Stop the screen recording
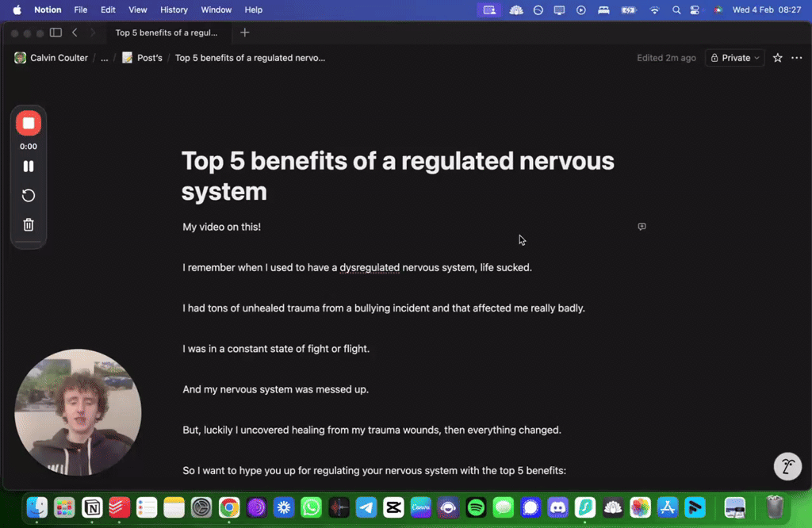Screen dimensions: 812x528 click(x=29, y=123)
